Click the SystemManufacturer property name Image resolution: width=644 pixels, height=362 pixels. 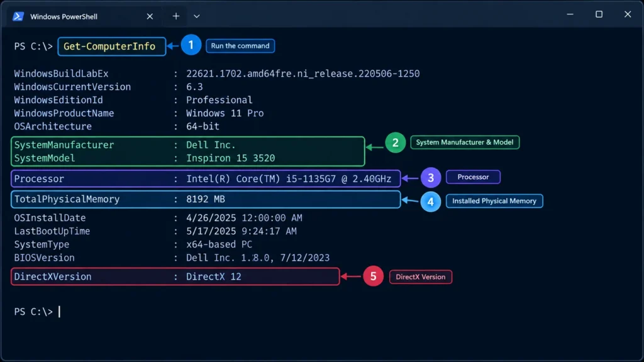coord(64,145)
